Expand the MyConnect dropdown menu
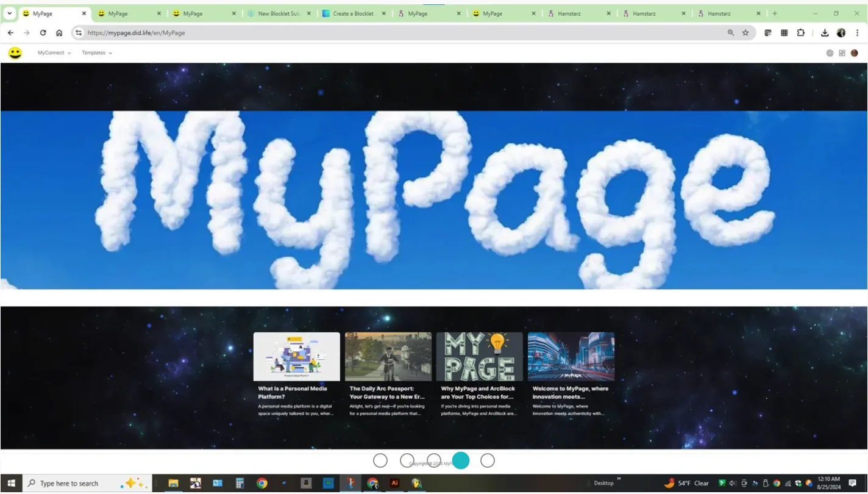Image resolution: width=868 pixels, height=494 pixels. point(54,53)
